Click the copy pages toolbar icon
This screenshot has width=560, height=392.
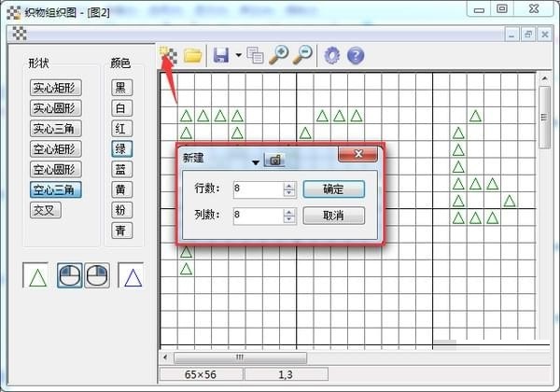tap(255, 55)
